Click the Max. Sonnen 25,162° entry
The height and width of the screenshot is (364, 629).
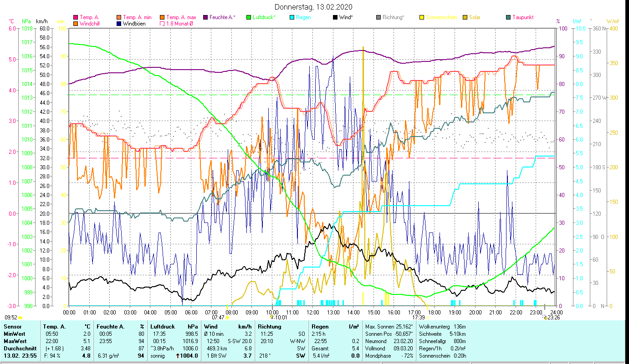pyautogui.click(x=389, y=327)
